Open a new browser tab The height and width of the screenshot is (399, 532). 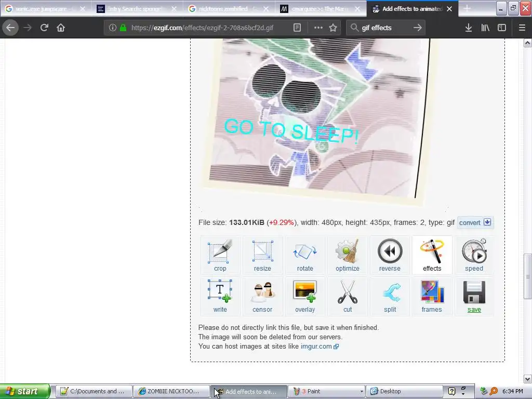click(x=467, y=9)
